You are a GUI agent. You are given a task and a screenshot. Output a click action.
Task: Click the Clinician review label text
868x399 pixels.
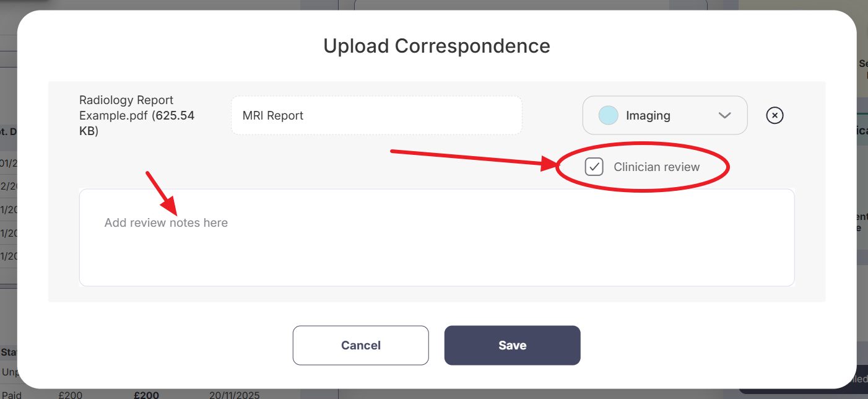click(656, 167)
